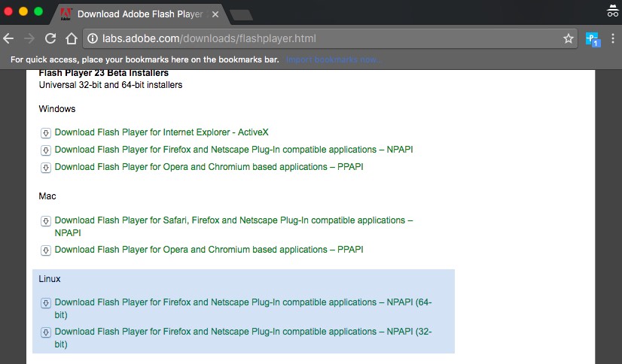
Task: Click the Import bookmarks now link
Action: pos(334,59)
